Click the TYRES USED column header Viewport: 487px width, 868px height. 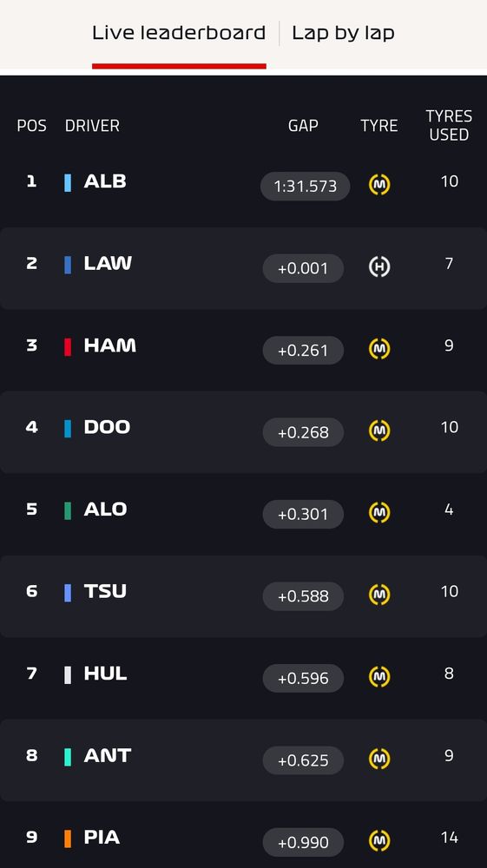[449, 126]
